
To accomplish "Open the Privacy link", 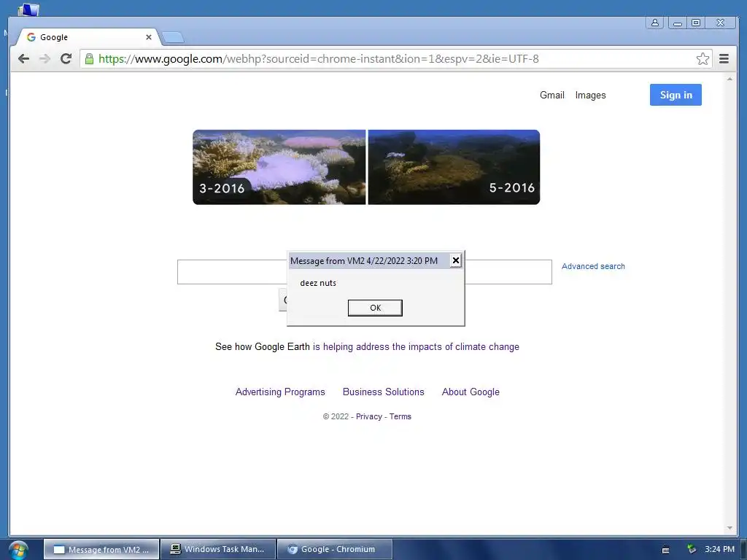I will (368, 416).
